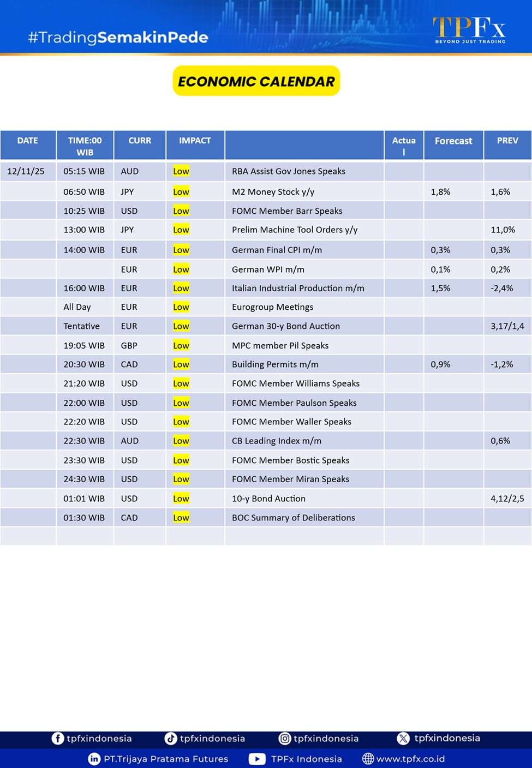
Task: Open the Instagram icon in footer
Action: click(x=284, y=739)
